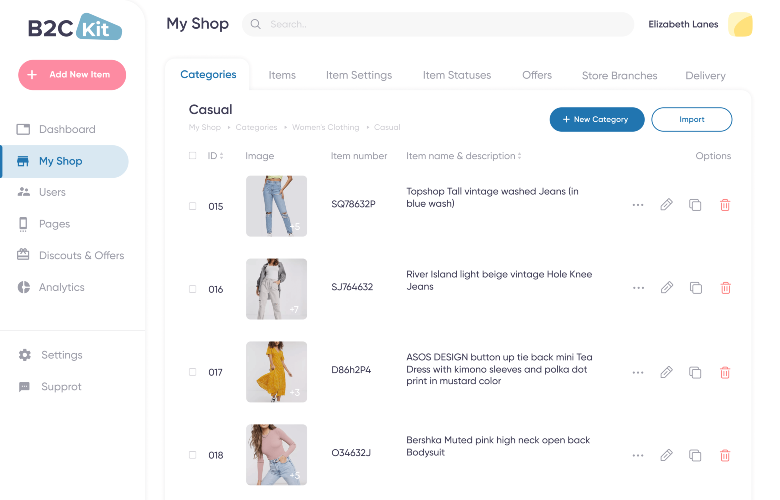Sort by ID column arrows
This screenshot has height=500, width=780.
point(222,156)
